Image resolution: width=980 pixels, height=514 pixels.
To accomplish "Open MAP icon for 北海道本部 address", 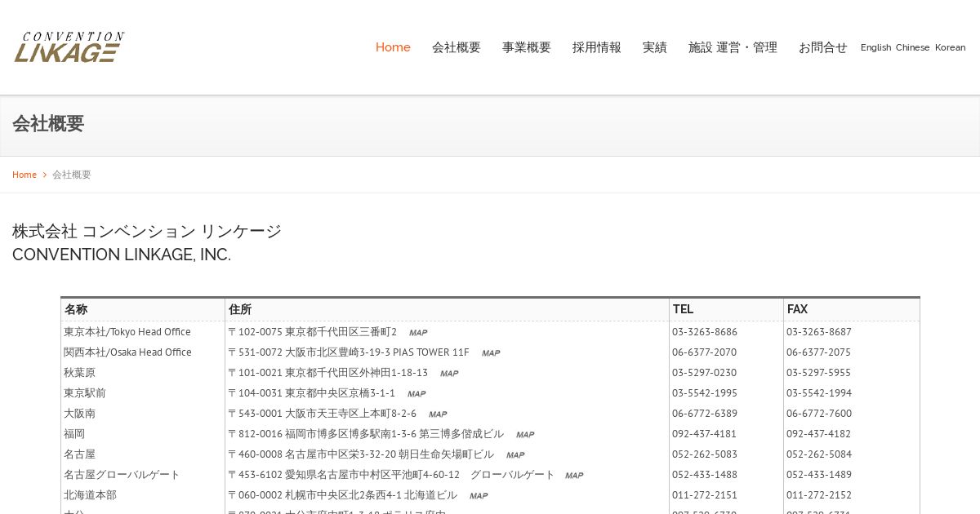I will (x=479, y=496).
